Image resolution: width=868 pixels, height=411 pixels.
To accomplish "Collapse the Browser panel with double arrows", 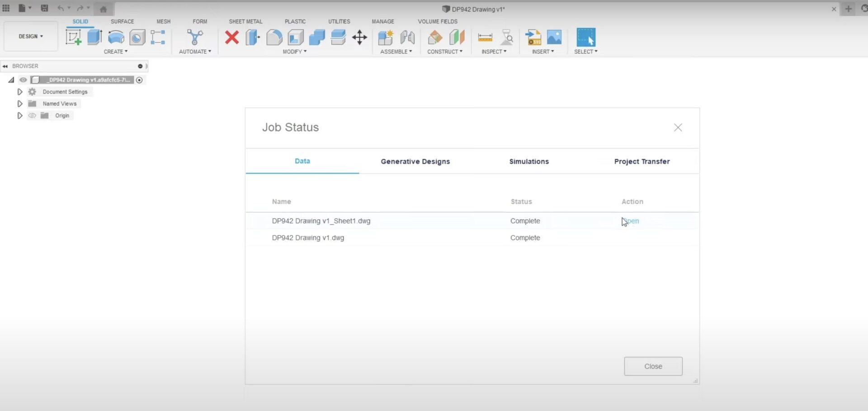I will click(5, 66).
